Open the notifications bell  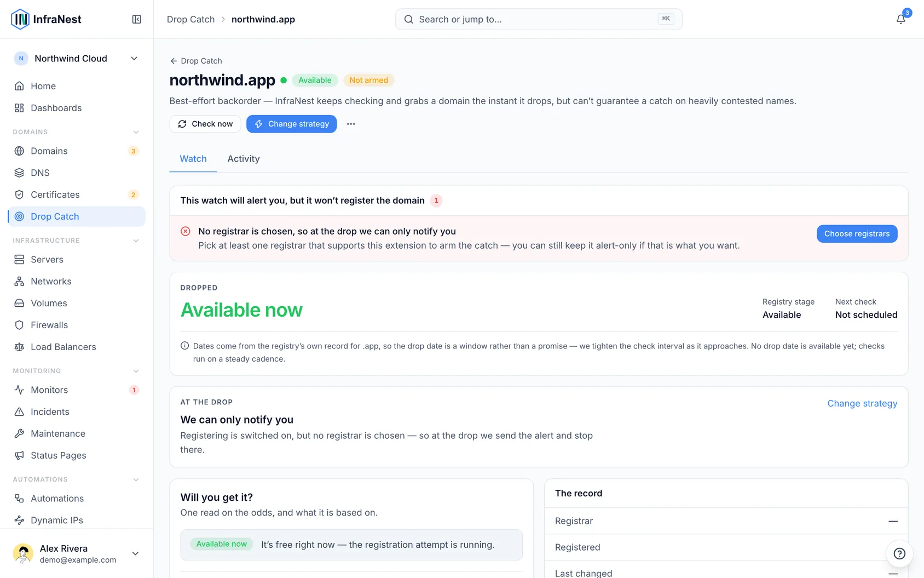coord(900,19)
